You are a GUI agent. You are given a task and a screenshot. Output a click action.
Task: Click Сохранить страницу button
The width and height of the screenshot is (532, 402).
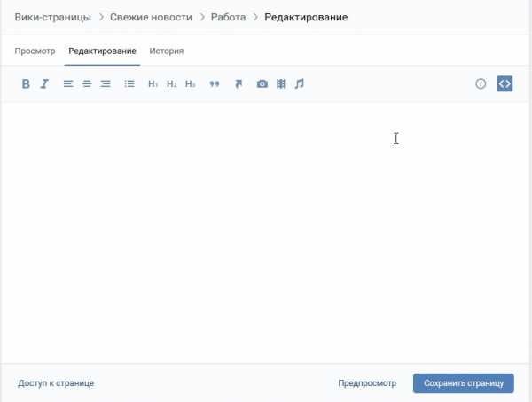pyautogui.click(x=464, y=383)
